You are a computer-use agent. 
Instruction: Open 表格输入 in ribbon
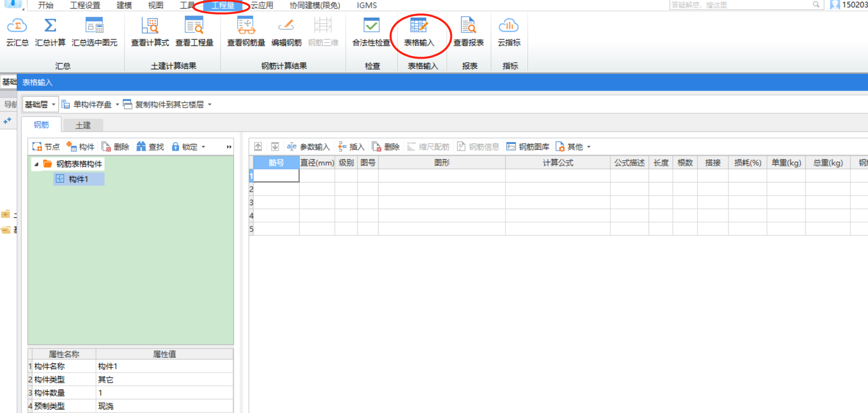(x=419, y=32)
